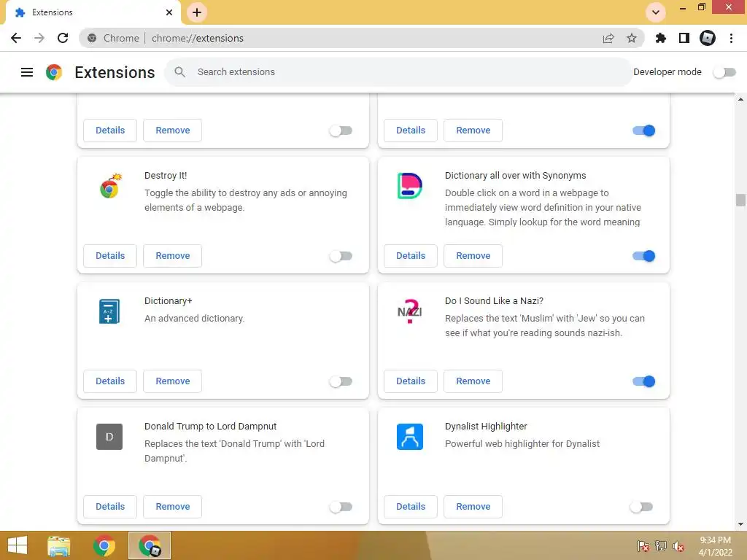Screen dimensions: 747x560
Task: Remove the Dynalist Highlighter extension
Action: [473, 507]
